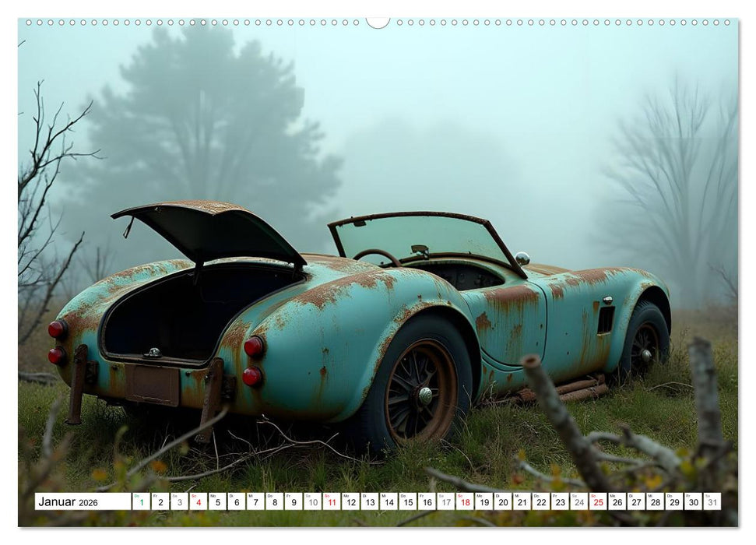Click the hanging hole at top center
The image size is (756, 545).
coord(378,19)
